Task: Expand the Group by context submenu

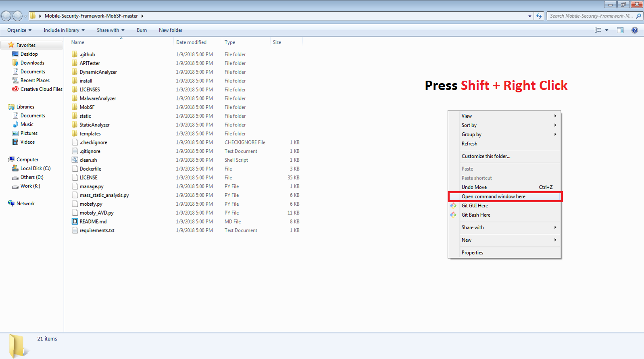Action: point(504,134)
